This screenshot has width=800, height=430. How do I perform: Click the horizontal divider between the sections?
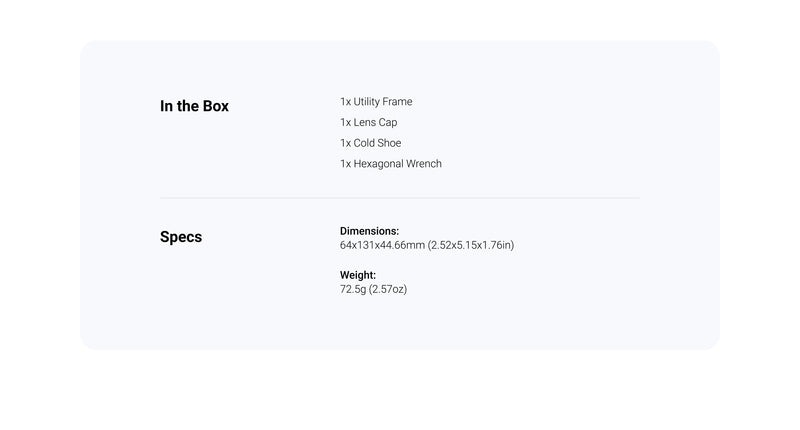pos(400,198)
